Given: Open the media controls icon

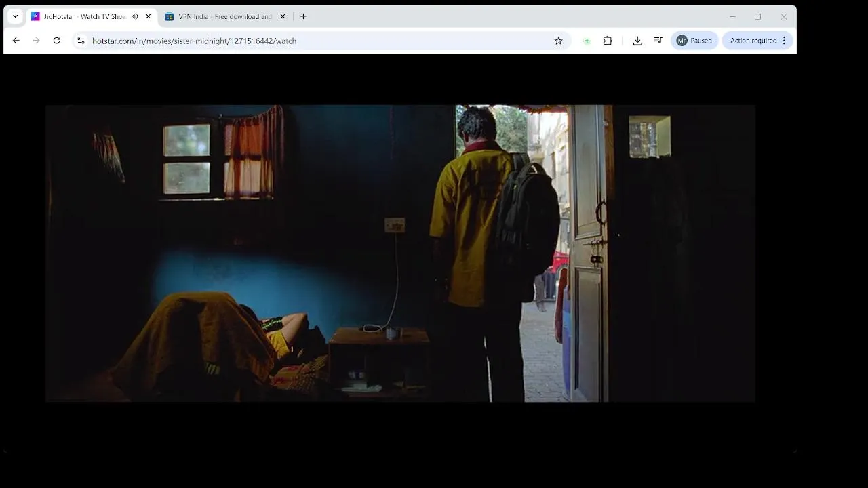Looking at the screenshot, I should pos(658,41).
